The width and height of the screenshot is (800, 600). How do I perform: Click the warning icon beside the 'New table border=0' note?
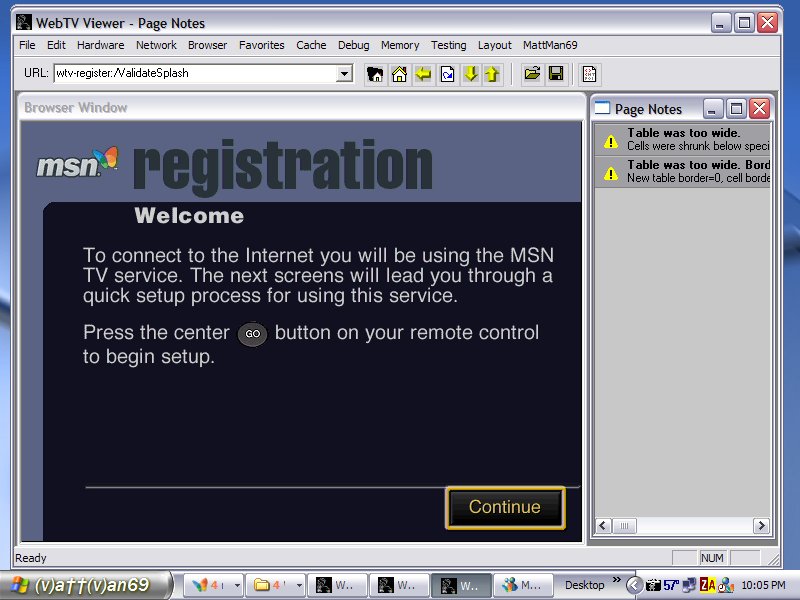click(x=610, y=173)
